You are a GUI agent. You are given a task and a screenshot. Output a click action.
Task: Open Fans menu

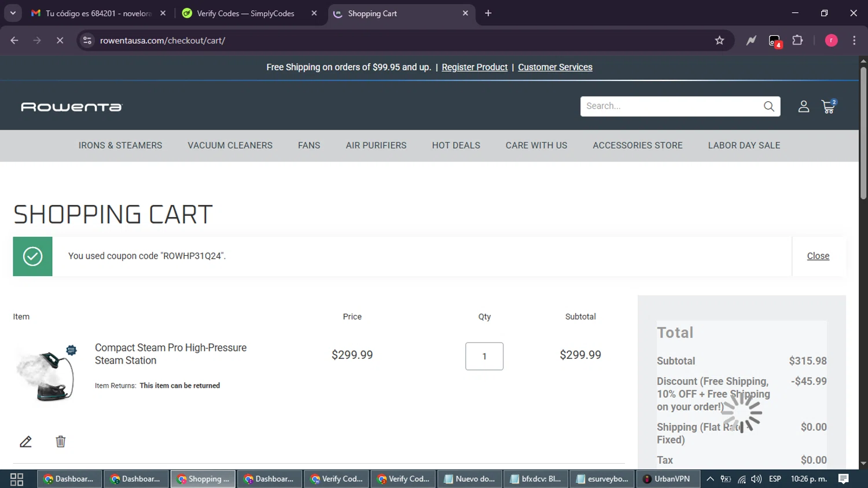tap(309, 146)
